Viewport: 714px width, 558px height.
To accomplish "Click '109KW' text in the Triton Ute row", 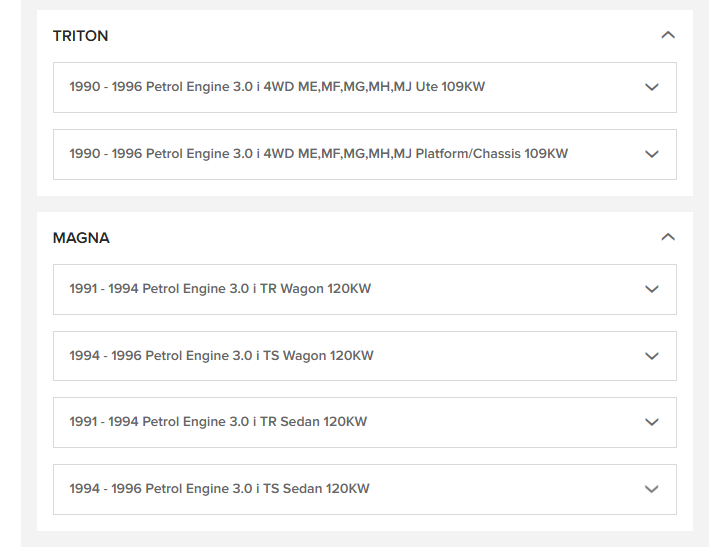I will click(463, 87).
